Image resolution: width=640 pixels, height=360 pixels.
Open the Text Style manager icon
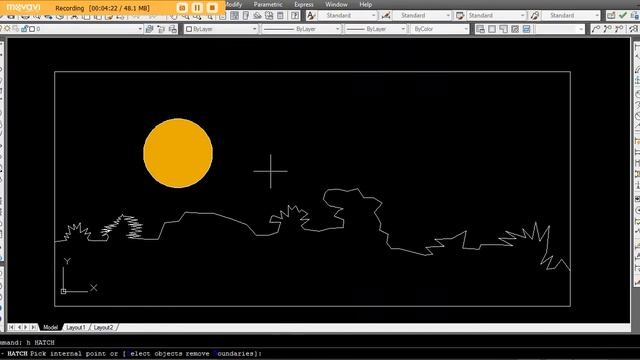point(311,16)
